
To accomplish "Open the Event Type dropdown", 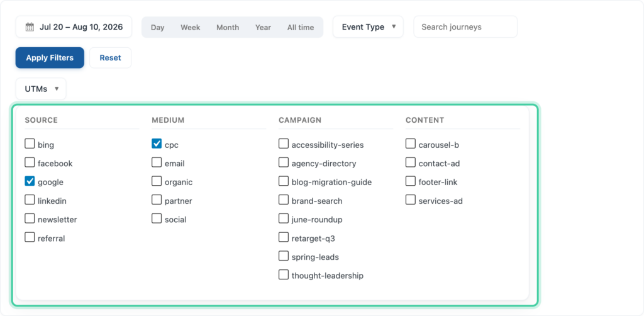I will coord(368,27).
